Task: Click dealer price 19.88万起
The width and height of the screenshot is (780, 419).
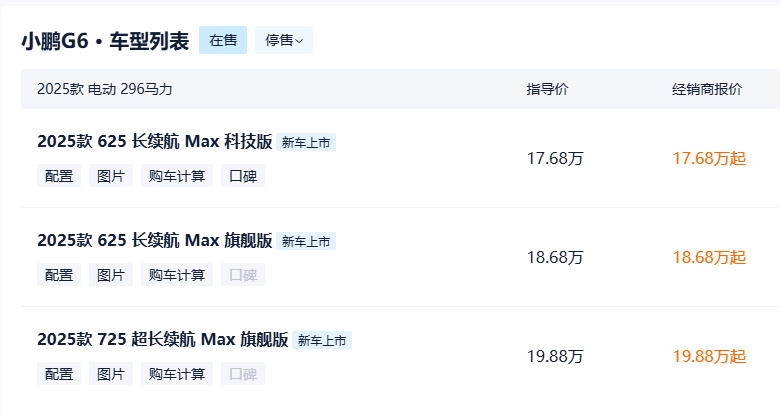Action: [x=709, y=356]
